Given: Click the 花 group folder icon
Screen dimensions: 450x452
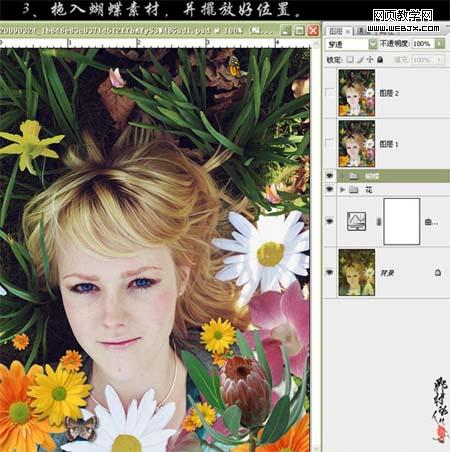Looking at the screenshot, I should point(353,190).
